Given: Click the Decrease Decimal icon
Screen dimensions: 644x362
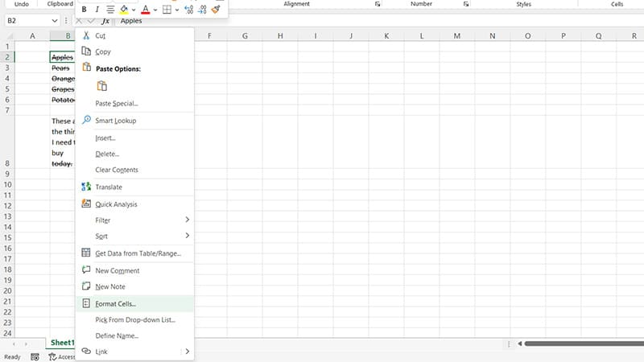Looking at the screenshot, I should click(x=202, y=10).
